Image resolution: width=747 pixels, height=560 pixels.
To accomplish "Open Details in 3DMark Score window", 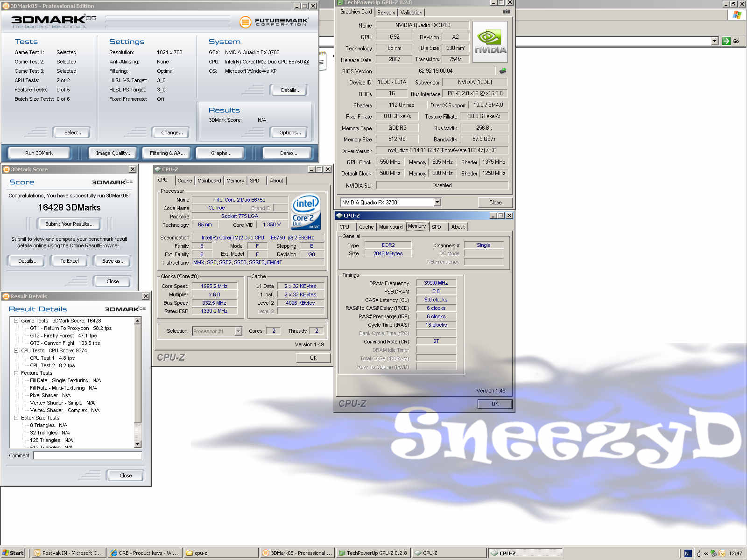I will coord(28,261).
